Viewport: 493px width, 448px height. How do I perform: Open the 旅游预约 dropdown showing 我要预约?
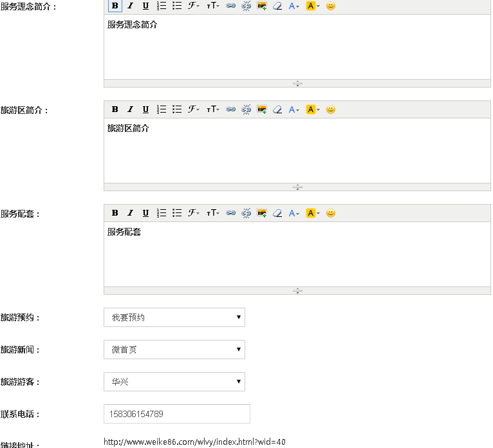click(x=174, y=317)
